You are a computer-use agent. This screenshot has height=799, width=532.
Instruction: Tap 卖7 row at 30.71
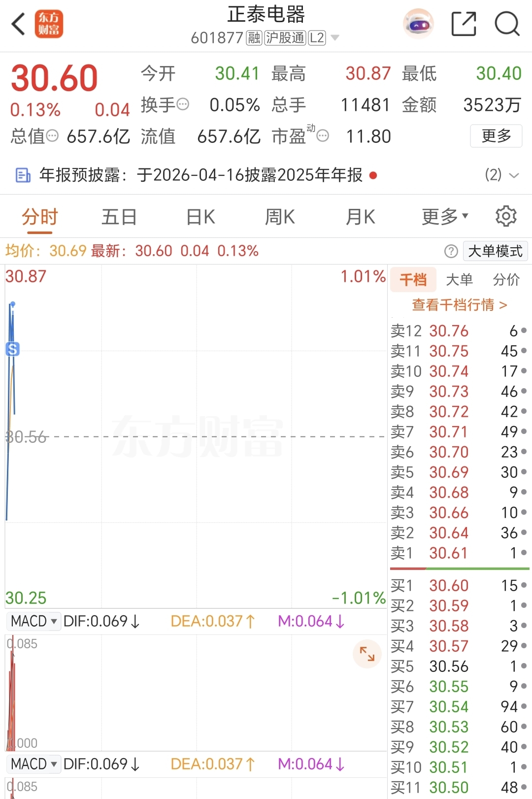459,432
